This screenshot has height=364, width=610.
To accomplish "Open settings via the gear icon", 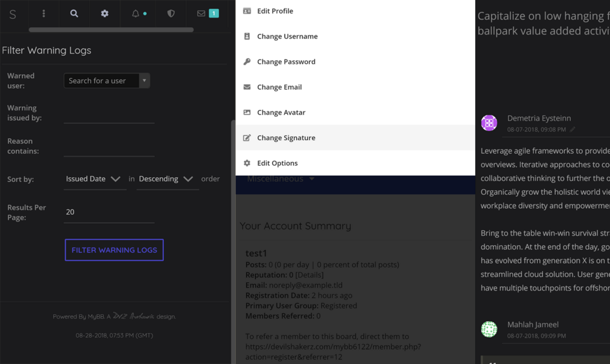I will click(104, 13).
